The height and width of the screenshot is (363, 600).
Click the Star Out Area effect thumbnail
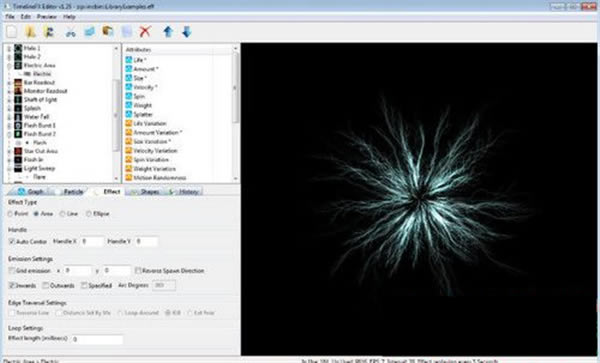coord(18,151)
